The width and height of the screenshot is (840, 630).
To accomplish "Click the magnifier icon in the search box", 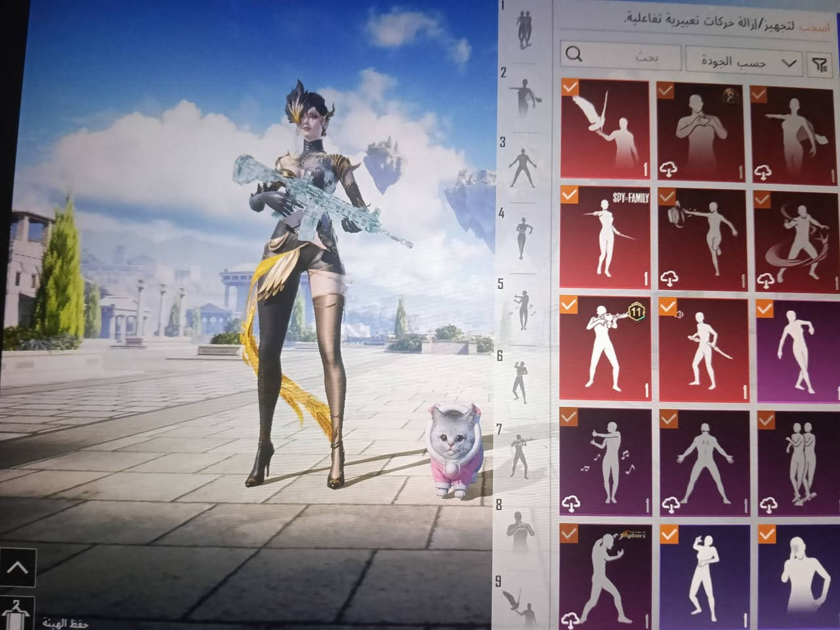I will [x=574, y=54].
